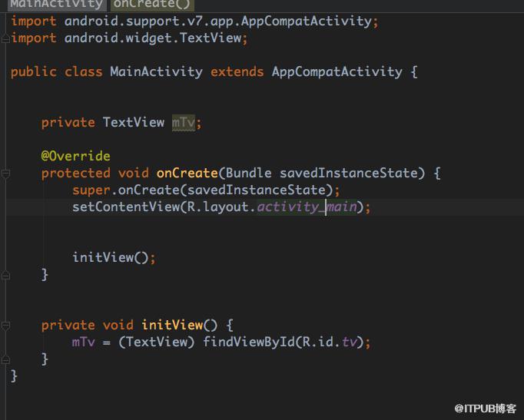Click the protected keyword

pos(75,174)
